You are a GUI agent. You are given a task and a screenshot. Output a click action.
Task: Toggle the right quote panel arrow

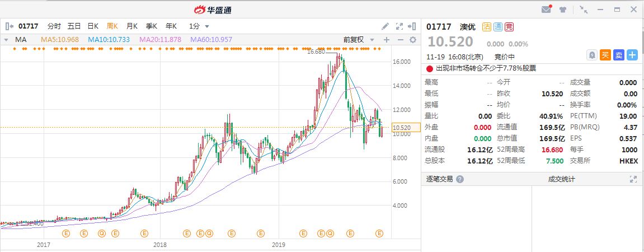point(412,26)
